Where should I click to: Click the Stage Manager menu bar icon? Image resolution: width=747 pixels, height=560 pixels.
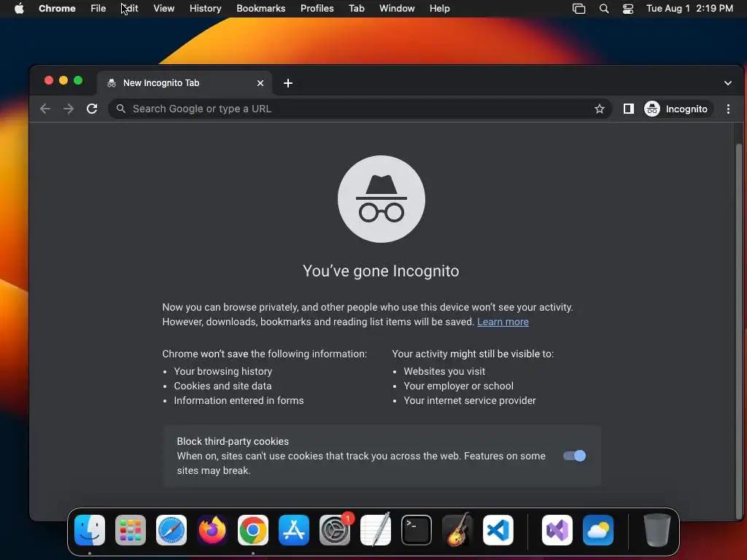click(578, 9)
